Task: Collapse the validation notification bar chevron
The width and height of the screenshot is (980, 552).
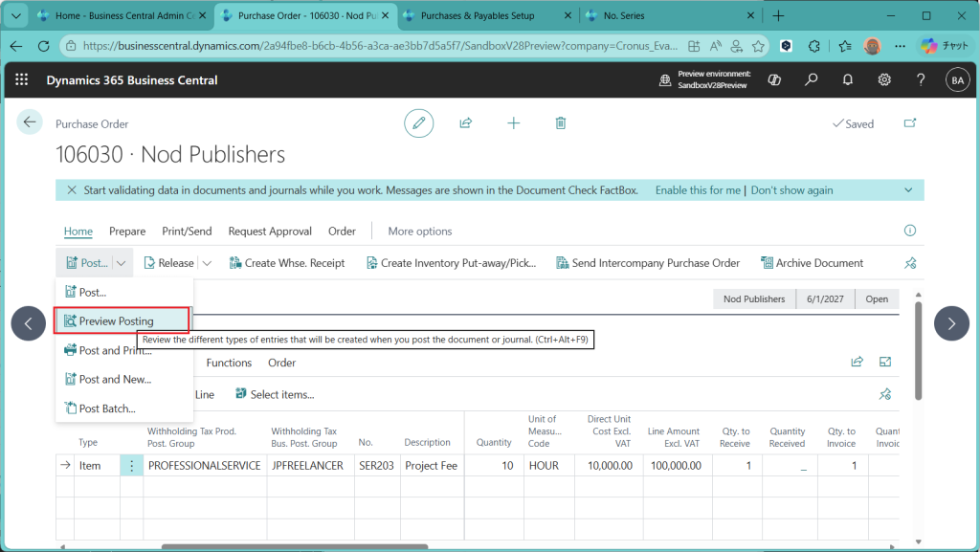Action: pos(909,190)
